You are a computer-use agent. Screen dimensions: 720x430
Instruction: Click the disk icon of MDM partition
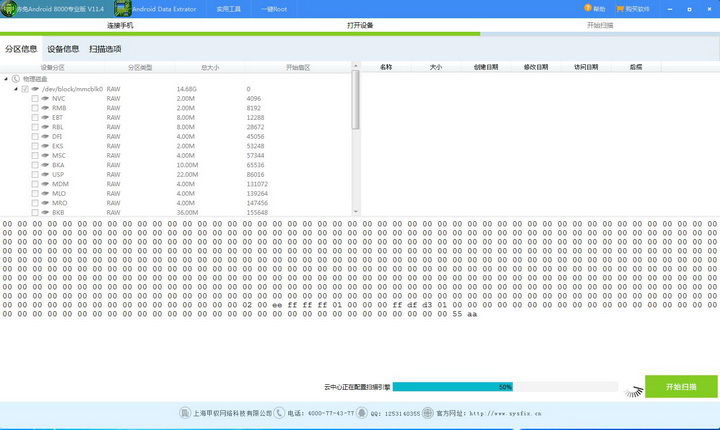45,184
